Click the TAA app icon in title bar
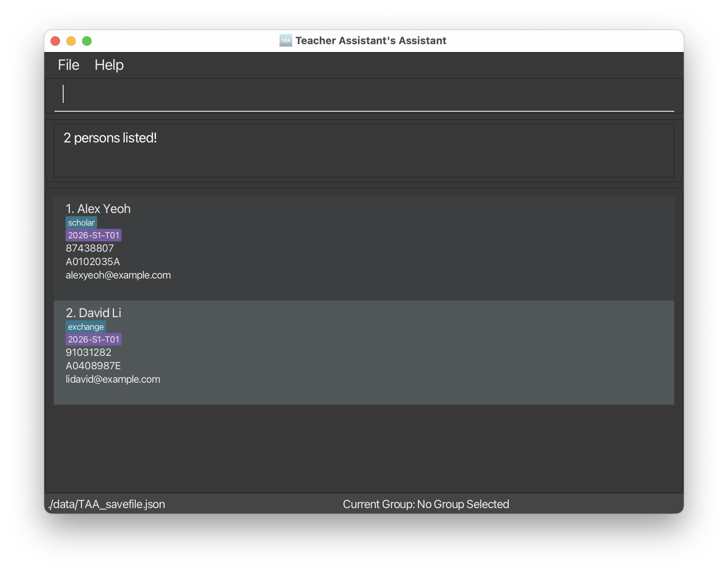The height and width of the screenshot is (572, 728). [285, 41]
